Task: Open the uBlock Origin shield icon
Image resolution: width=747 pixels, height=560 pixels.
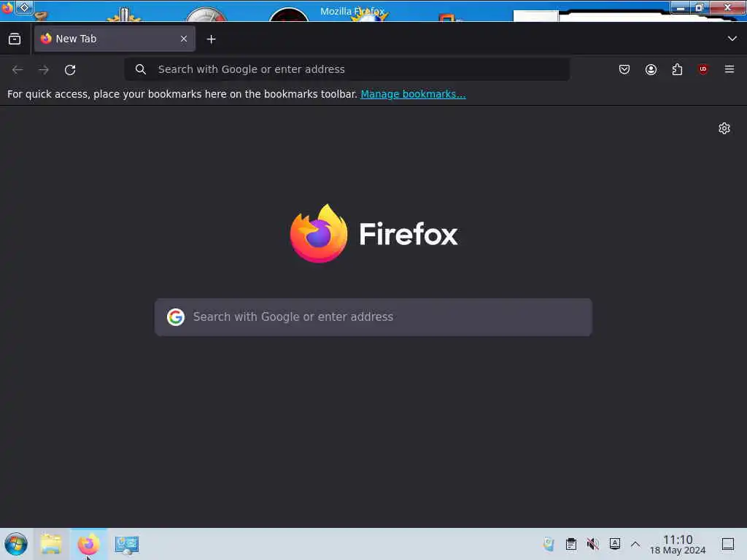Action: 703,69
